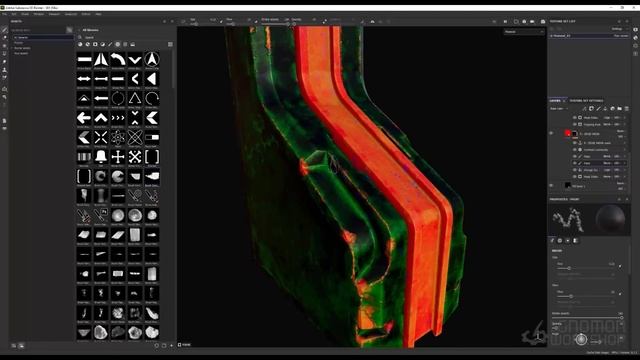Image resolution: width=640 pixels, height=360 pixels.
Task: Select the Eraser tool in left toolbar
Action: (4, 38)
